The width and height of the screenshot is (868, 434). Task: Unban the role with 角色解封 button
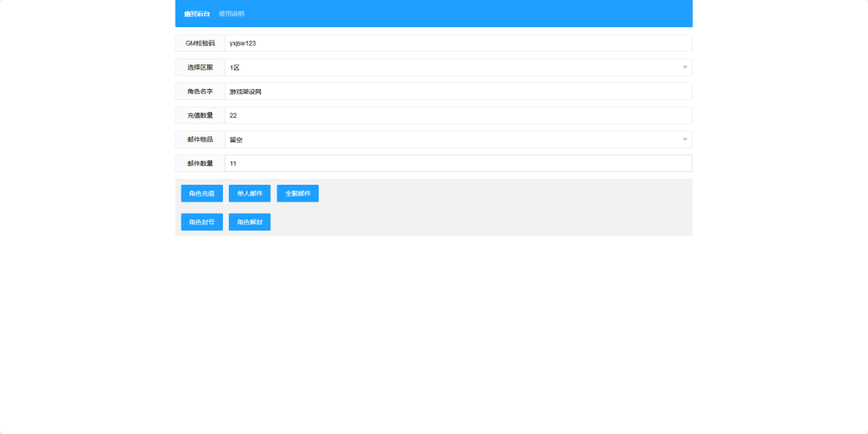[x=250, y=222]
